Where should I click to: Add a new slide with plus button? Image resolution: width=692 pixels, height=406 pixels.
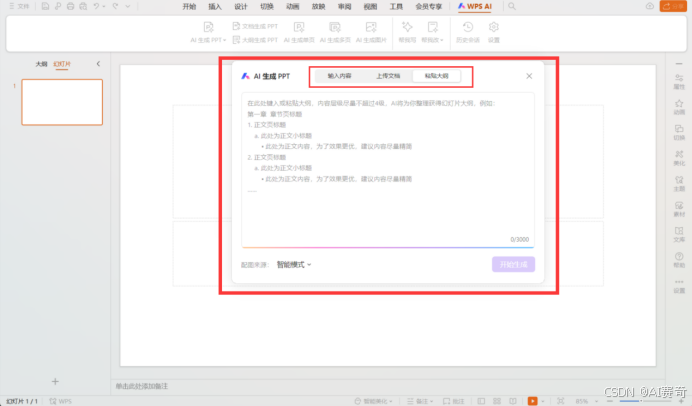tap(55, 381)
